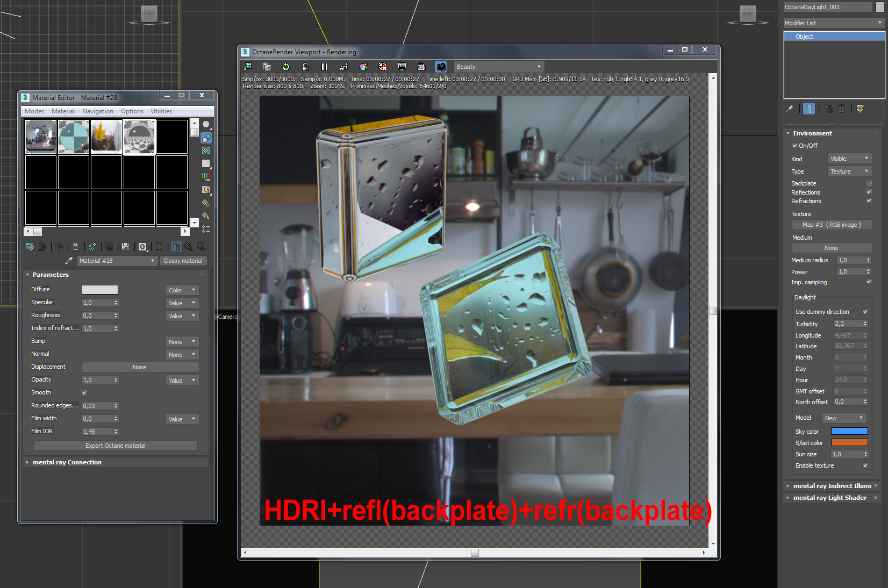Select the yellow leaf material sample slot
Image resolution: width=888 pixels, height=588 pixels.
(106, 137)
